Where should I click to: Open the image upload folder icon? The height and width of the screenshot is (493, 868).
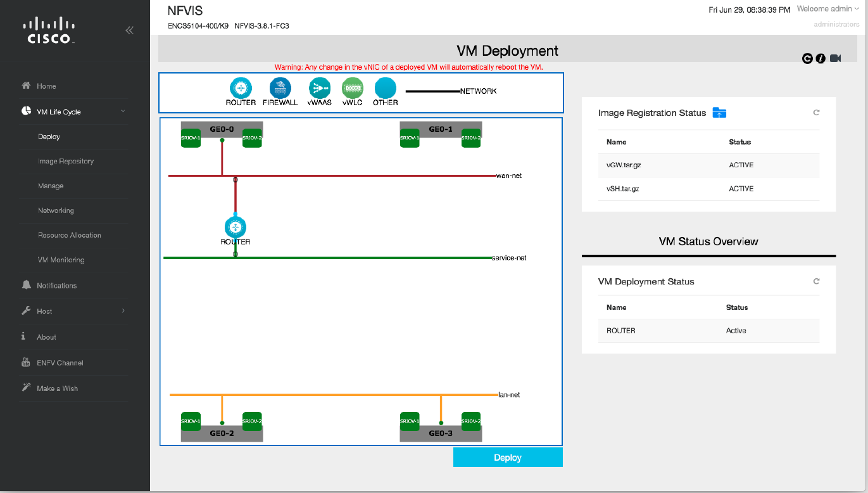coord(719,112)
